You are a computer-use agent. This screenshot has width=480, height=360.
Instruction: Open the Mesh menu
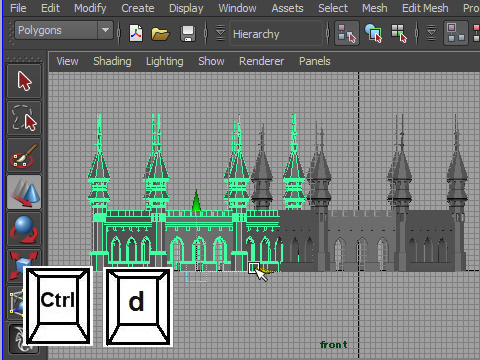375,8
